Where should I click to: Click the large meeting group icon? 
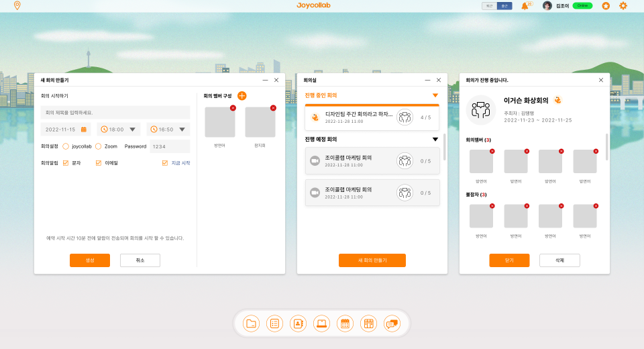point(480,110)
